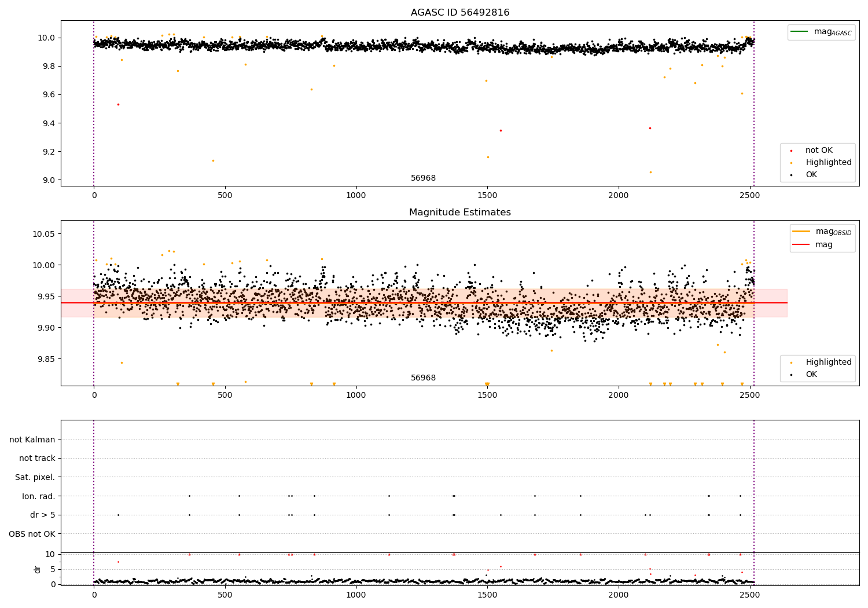The height and width of the screenshot is (608, 868).
Task: Click the 5 y-tick of the dr strip
Action: coord(53,569)
